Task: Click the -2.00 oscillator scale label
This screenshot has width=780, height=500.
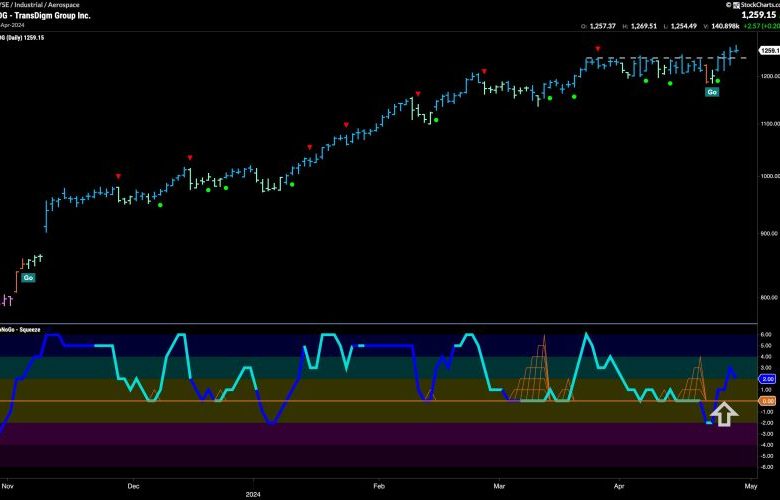Action: (x=767, y=423)
